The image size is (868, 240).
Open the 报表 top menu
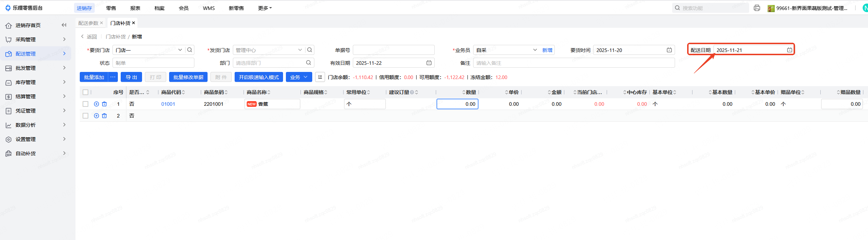pos(135,8)
